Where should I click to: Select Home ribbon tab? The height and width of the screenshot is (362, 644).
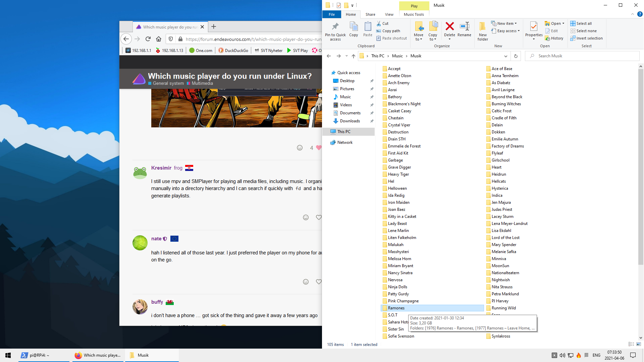tap(351, 14)
